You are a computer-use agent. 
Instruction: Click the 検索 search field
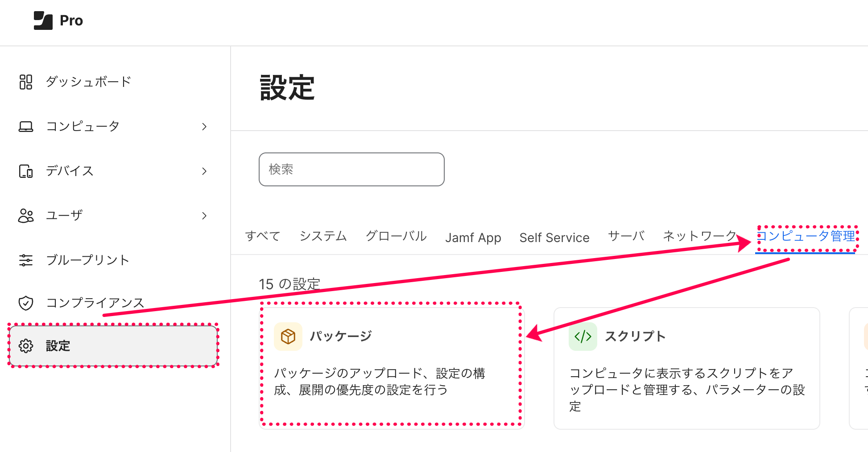(x=351, y=169)
